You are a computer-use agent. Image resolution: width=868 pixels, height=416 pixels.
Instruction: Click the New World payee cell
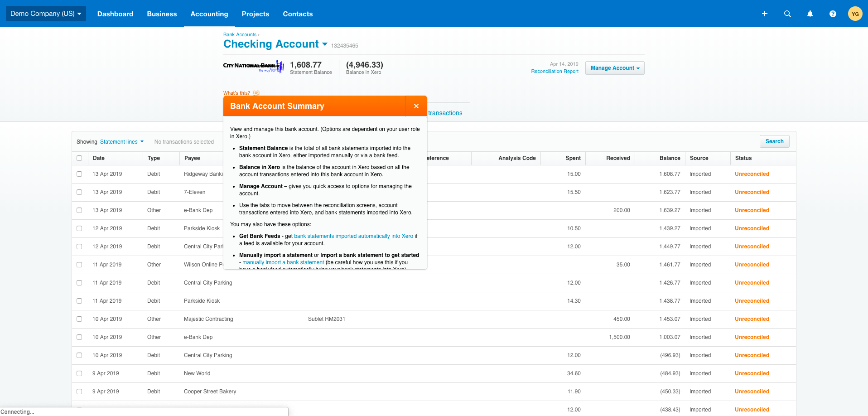point(197,373)
